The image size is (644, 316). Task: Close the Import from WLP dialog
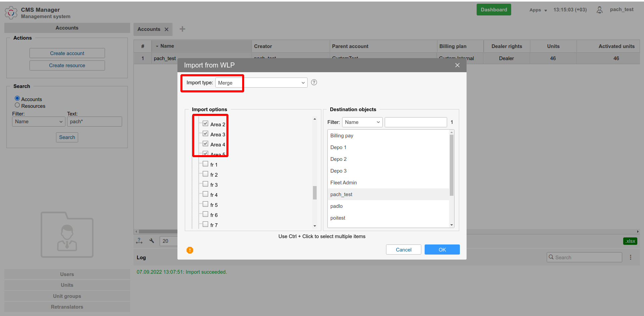tap(457, 65)
